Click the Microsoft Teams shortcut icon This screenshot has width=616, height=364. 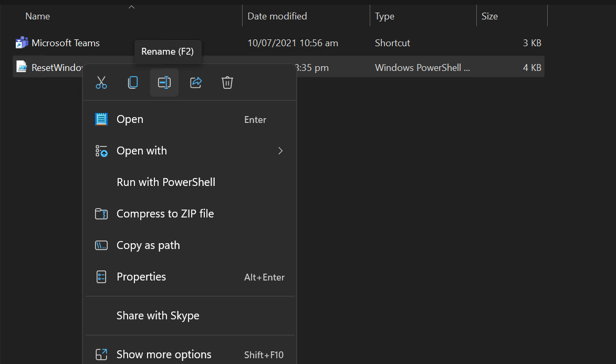point(22,43)
